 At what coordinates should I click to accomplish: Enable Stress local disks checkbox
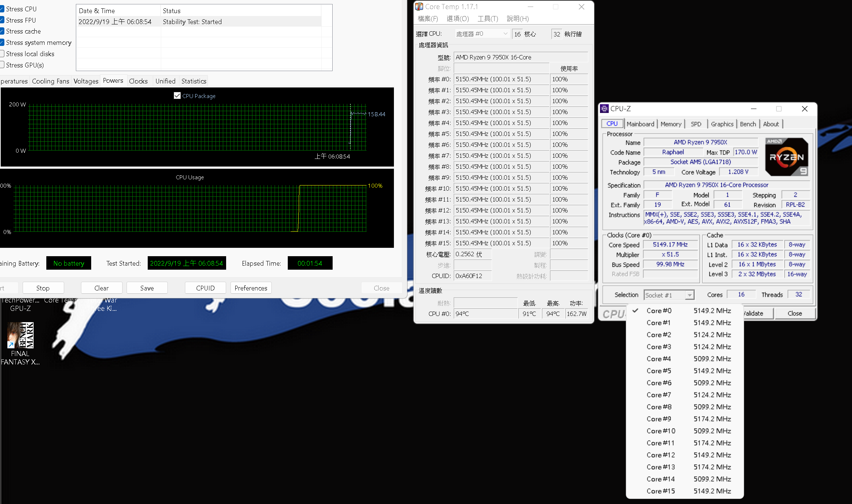pos(2,54)
